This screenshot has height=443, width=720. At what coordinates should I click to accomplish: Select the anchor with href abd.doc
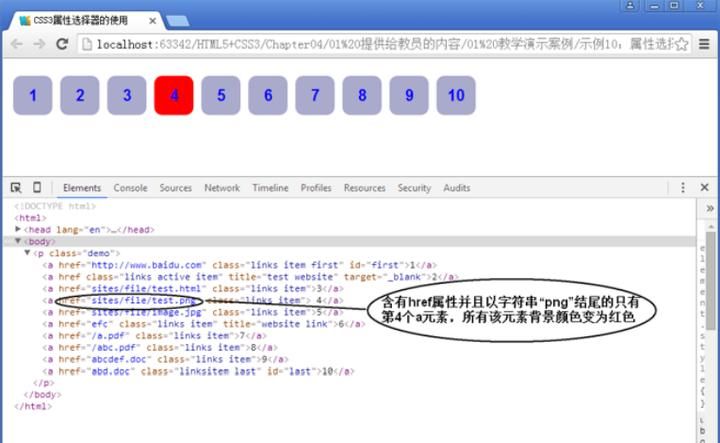(198, 371)
